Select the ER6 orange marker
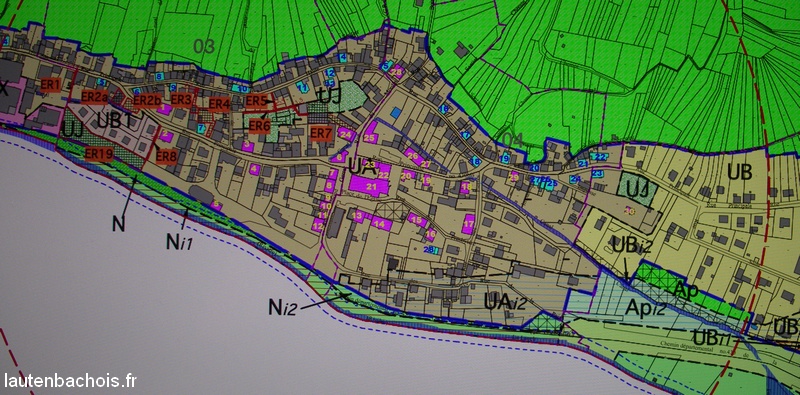The height and width of the screenshot is (395, 800). [x=259, y=126]
